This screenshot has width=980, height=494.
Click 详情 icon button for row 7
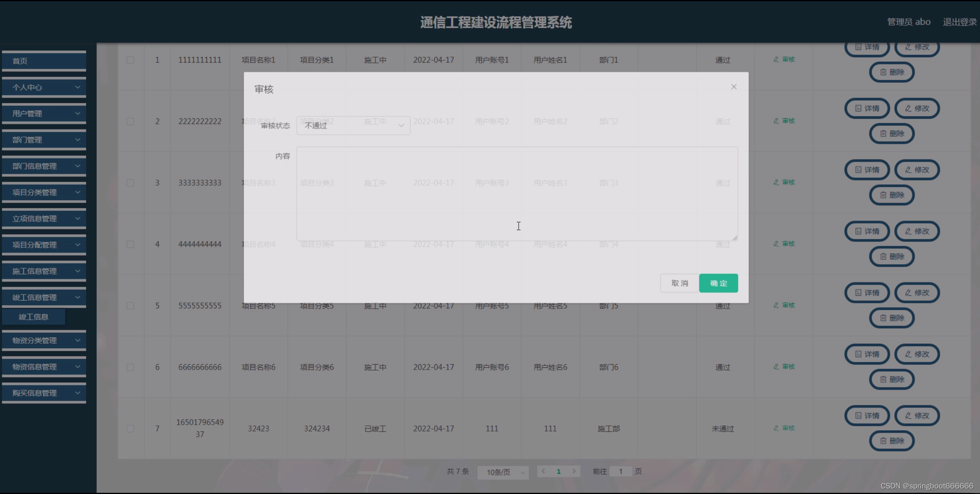point(867,415)
